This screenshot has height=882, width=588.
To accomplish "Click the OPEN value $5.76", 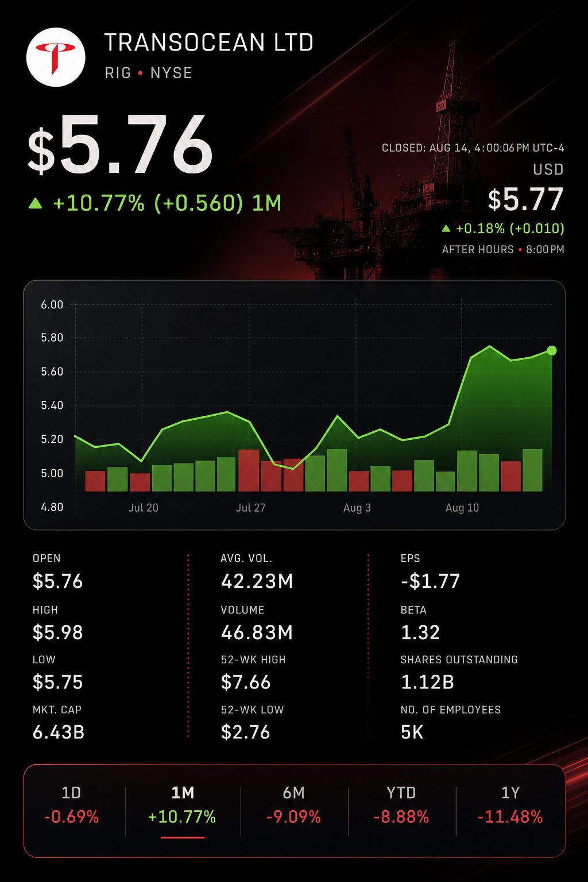I will (x=58, y=581).
